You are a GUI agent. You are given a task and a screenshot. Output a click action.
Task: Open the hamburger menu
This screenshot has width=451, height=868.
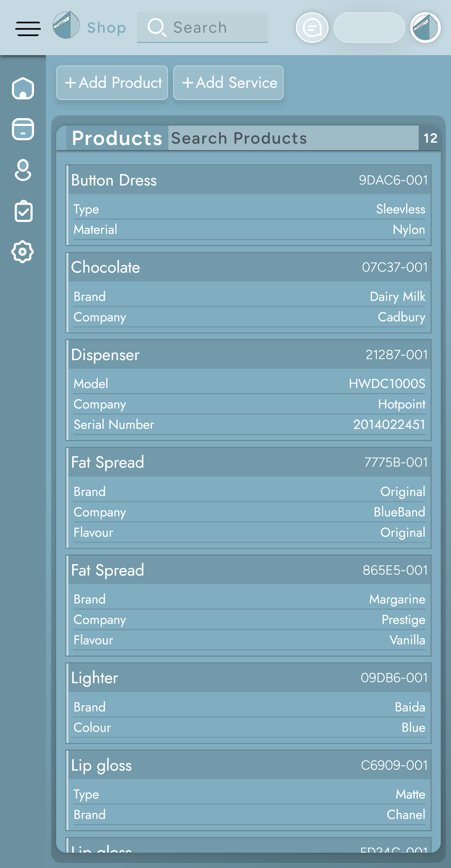tap(28, 28)
